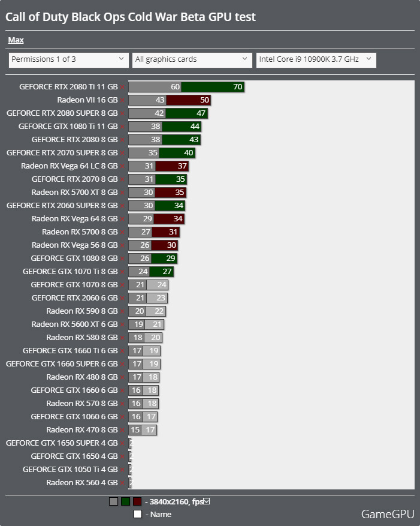Click the GEFORCE RTX 2060 6 GB label
This screenshot has width=420, height=526.
coord(75,298)
